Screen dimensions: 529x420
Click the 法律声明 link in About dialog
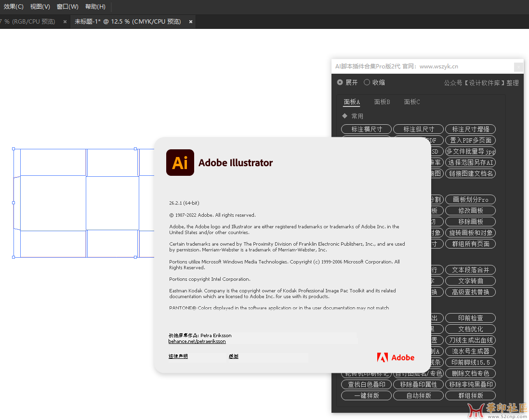[x=178, y=356]
